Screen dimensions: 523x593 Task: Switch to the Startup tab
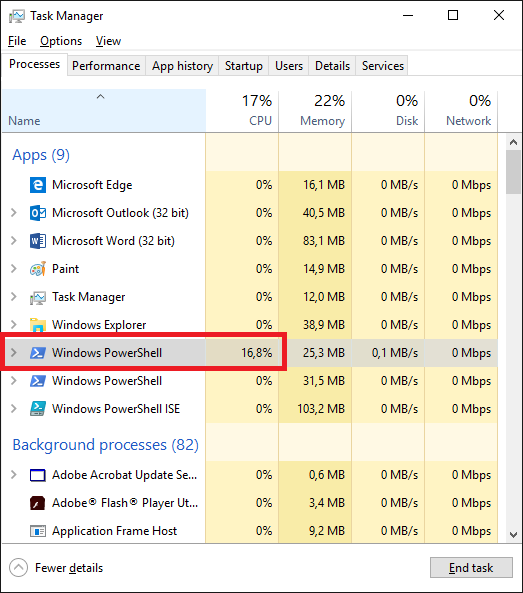pyautogui.click(x=244, y=66)
